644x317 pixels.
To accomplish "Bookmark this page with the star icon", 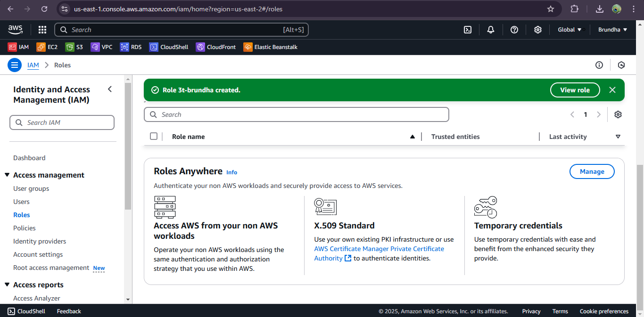I will [551, 9].
